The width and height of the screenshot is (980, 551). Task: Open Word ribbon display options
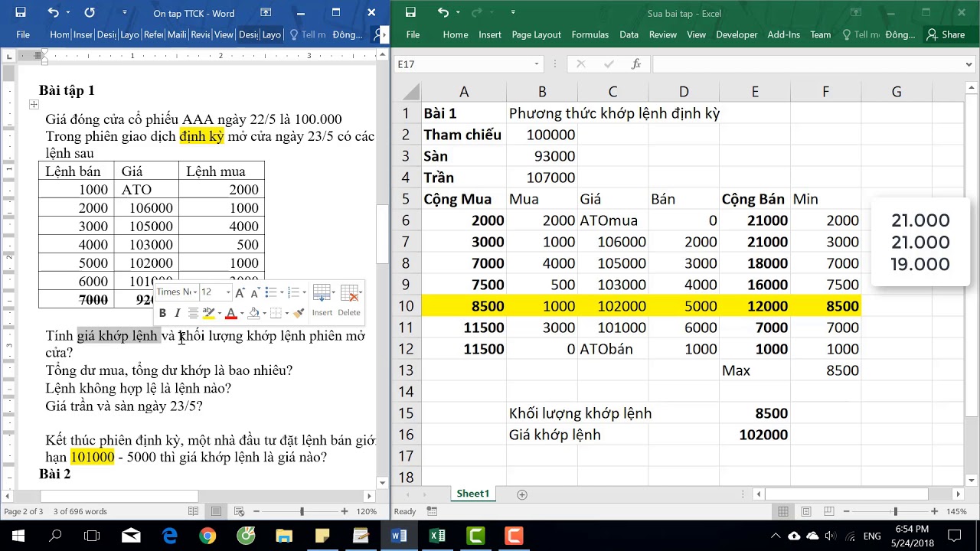click(266, 12)
